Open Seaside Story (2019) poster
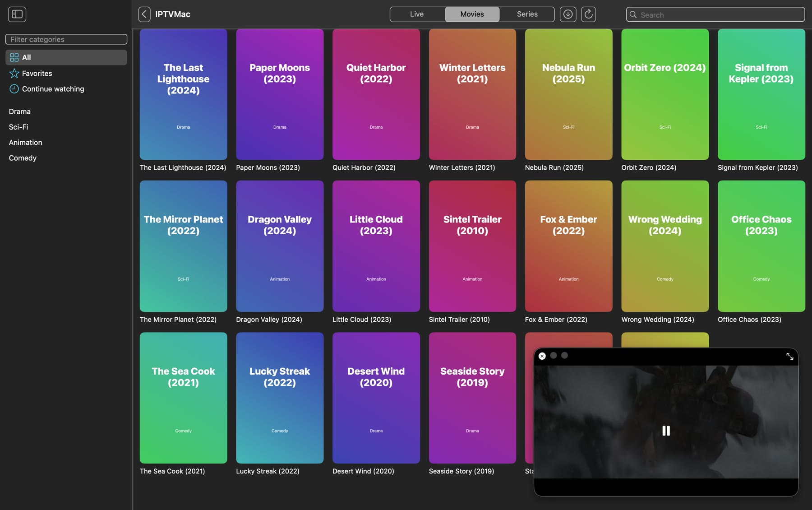The height and width of the screenshot is (510, 812). [x=472, y=398]
